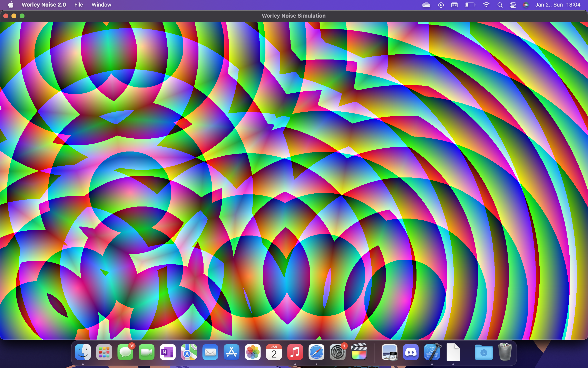588x368 pixels.
Task: Open the blank document icon in Dock
Action: point(453,352)
